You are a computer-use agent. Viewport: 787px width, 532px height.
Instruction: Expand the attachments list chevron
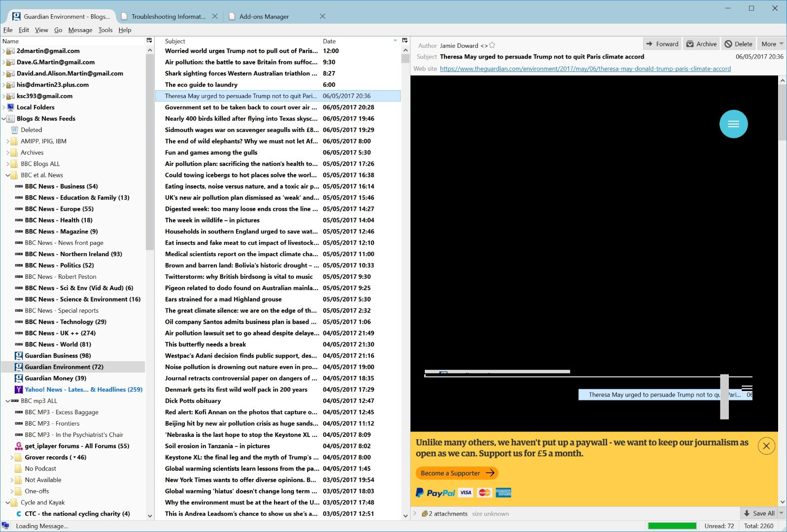click(415, 514)
